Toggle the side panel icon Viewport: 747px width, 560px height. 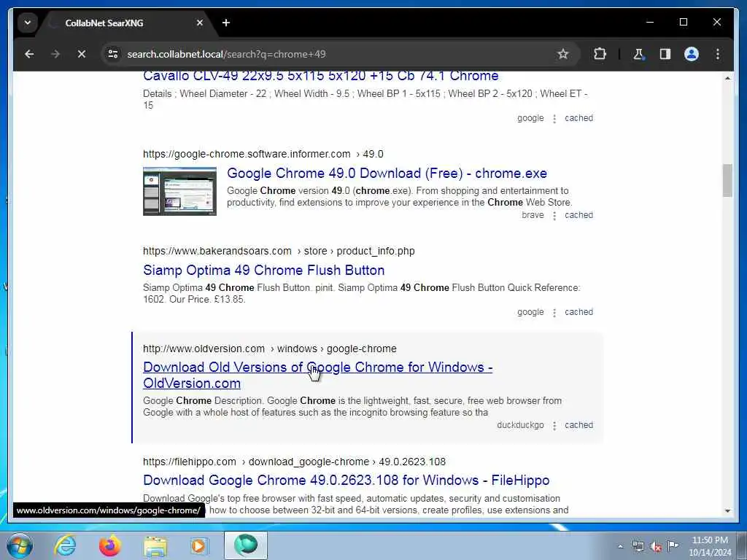click(x=665, y=54)
